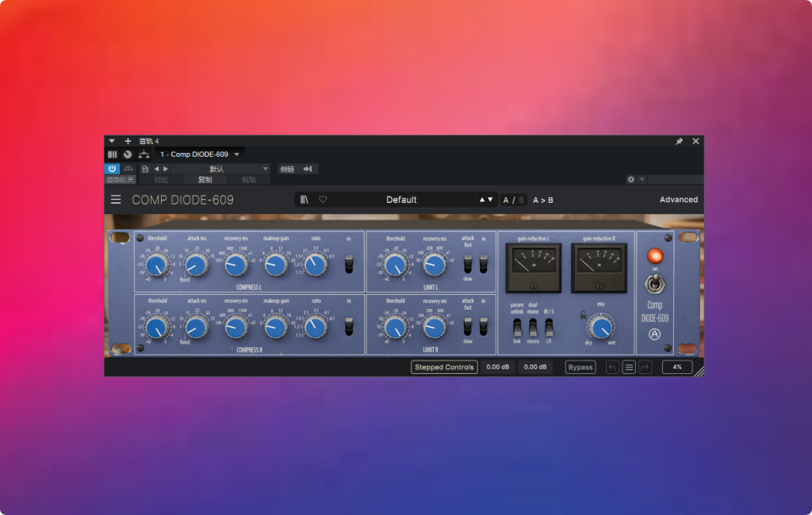This screenshot has width=812, height=515.
Task: Click the Arturia logo on faceplate
Action: 654,334
